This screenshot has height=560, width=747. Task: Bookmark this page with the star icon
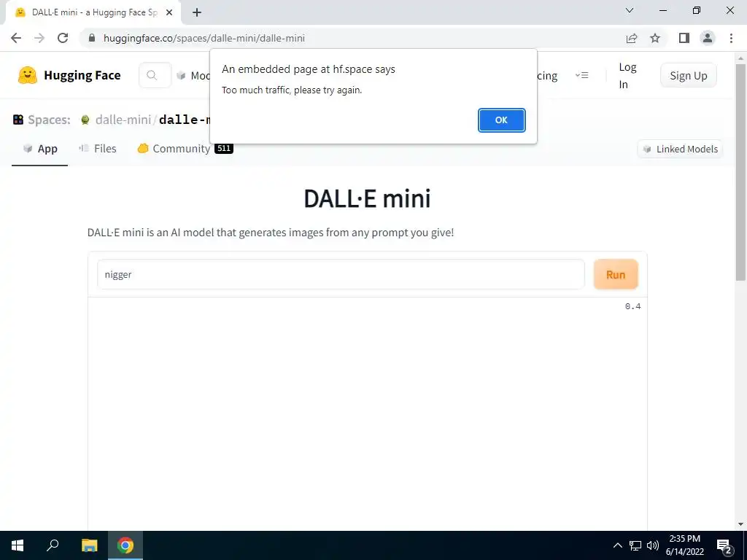(655, 38)
